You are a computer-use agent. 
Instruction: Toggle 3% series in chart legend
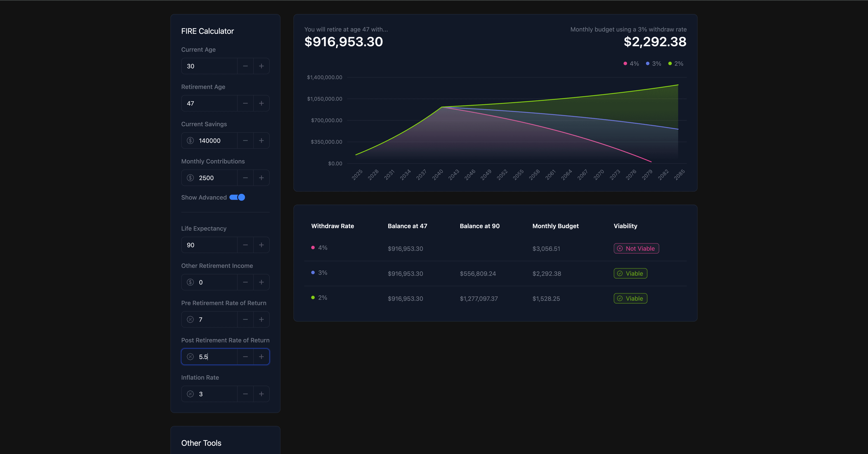tap(653, 64)
